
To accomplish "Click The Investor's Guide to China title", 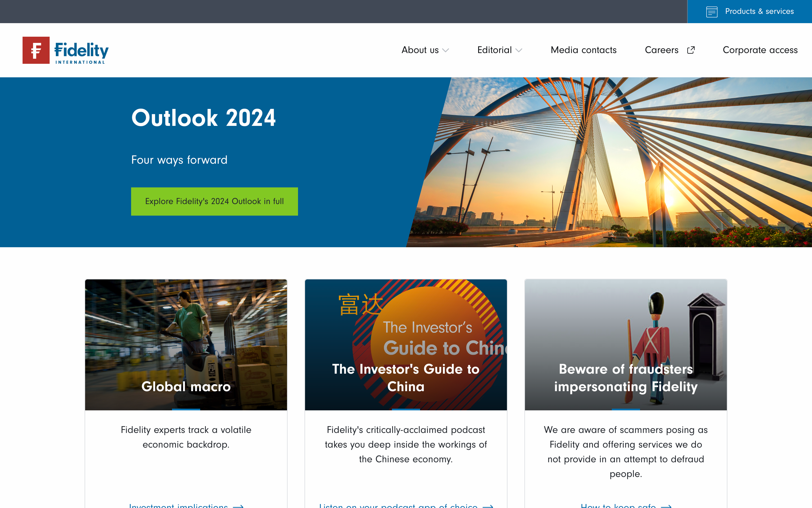I will click(406, 378).
